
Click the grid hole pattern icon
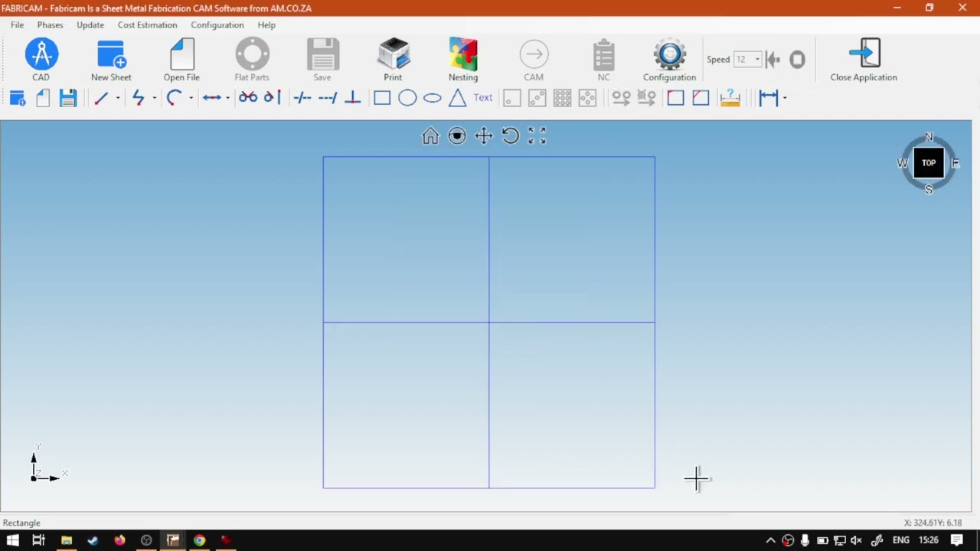click(x=563, y=98)
